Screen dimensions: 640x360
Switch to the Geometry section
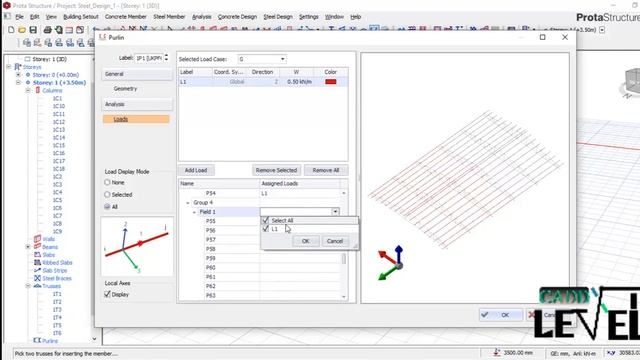[125, 89]
